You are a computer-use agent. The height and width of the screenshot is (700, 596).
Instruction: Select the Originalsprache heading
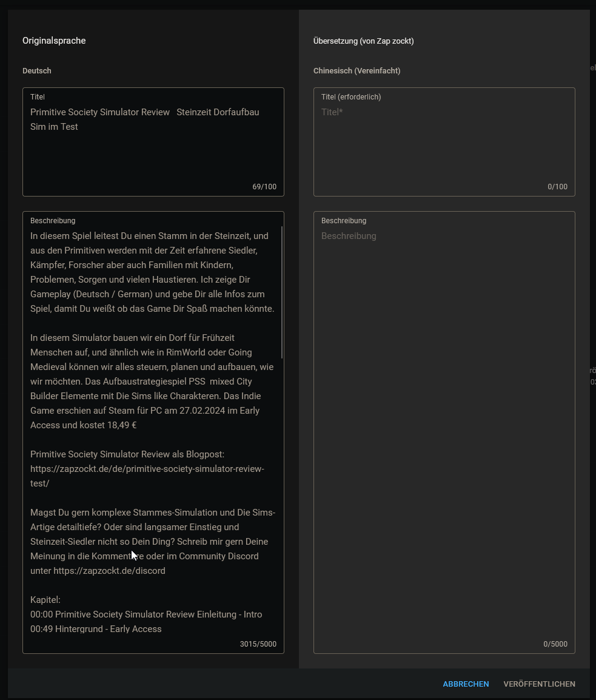click(x=54, y=41)
